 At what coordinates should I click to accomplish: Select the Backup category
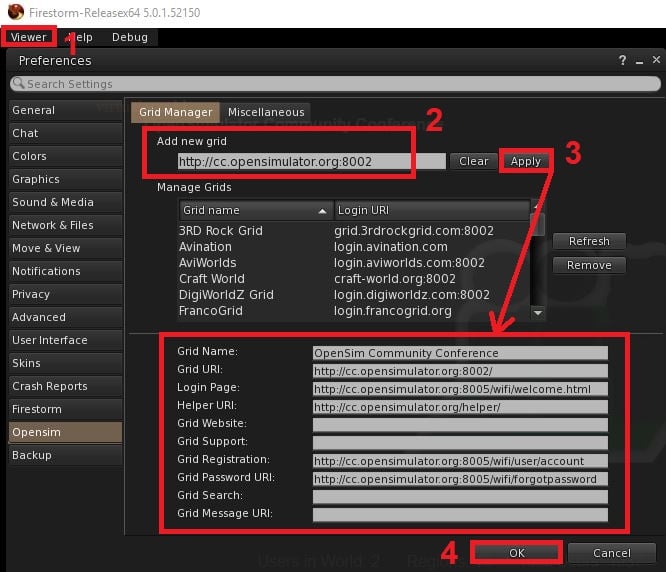click(x=66, y=455)
